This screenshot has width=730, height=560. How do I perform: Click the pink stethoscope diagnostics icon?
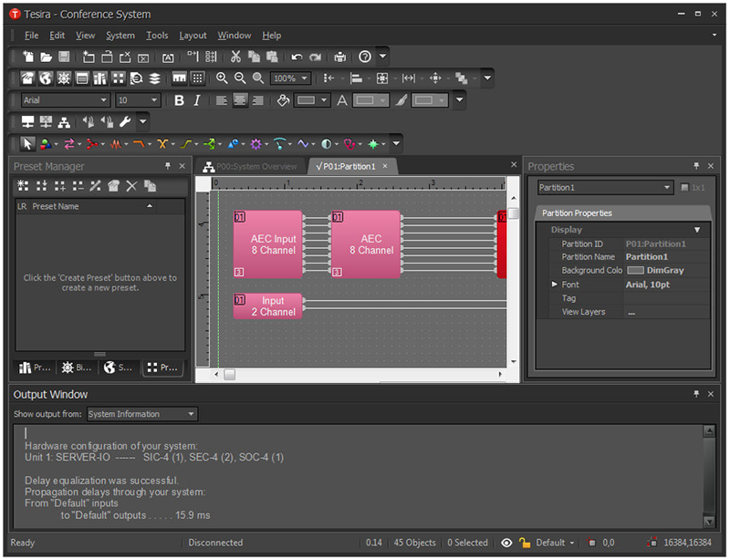(349, 144)
